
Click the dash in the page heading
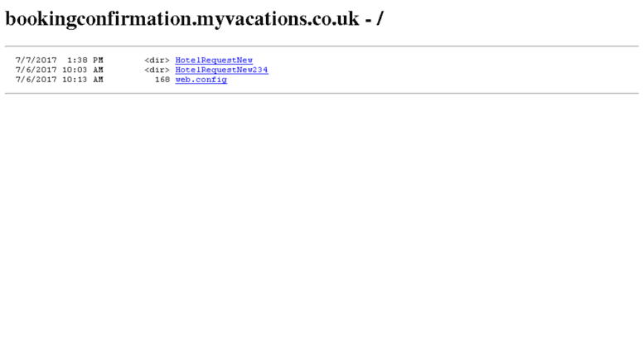click(368, 22)
